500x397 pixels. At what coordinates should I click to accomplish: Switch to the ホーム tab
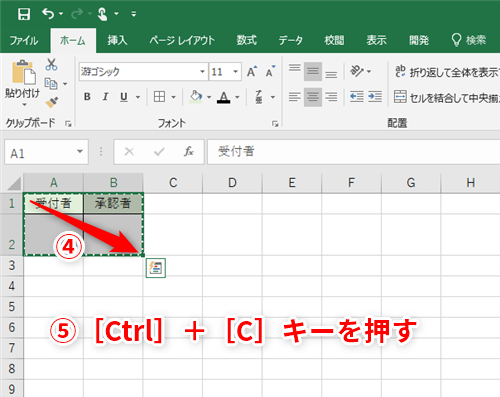pyautogui.click(x=73, y=41)
